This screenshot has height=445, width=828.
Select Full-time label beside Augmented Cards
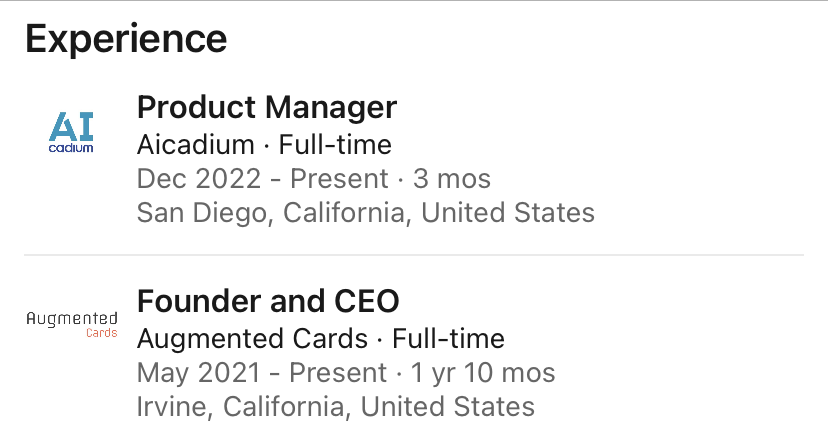[448, 338]
